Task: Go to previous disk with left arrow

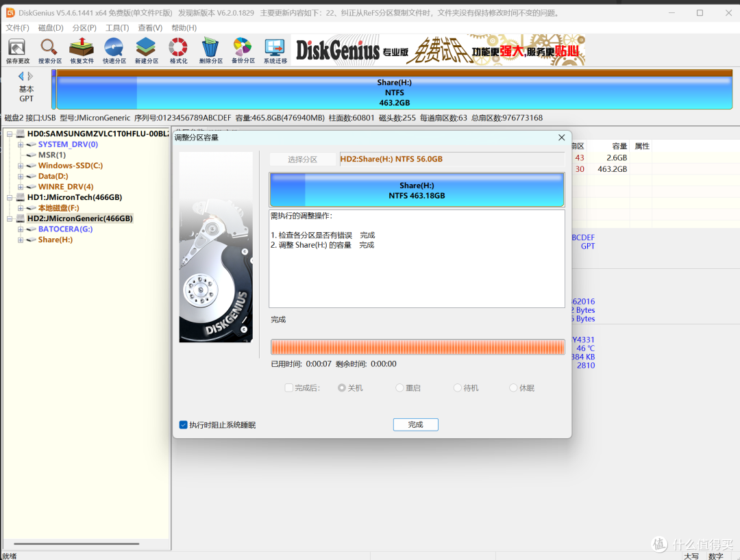Action: [21, 76]
